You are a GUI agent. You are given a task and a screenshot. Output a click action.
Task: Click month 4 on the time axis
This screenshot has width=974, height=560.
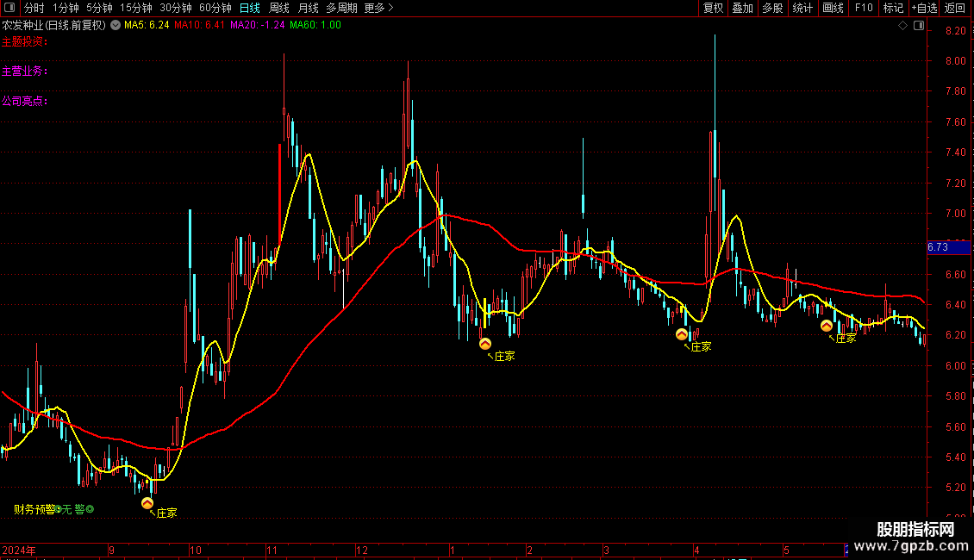pos(696,550)
